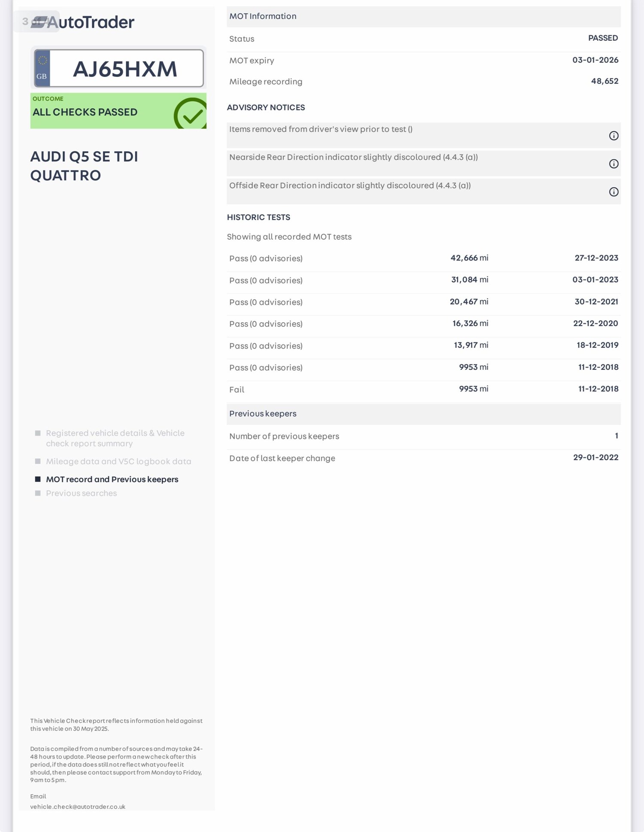Click Nearside Rear Direction indicator advisory text

coord(353,157)
